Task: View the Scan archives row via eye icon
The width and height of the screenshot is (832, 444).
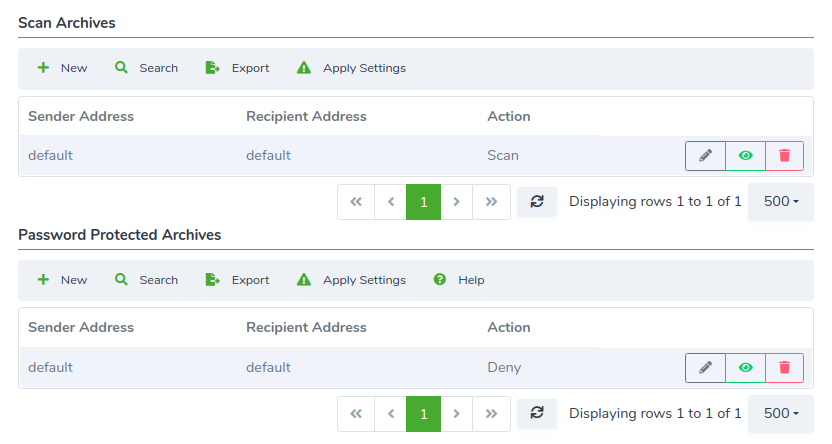Action: (x=746, y=156)
